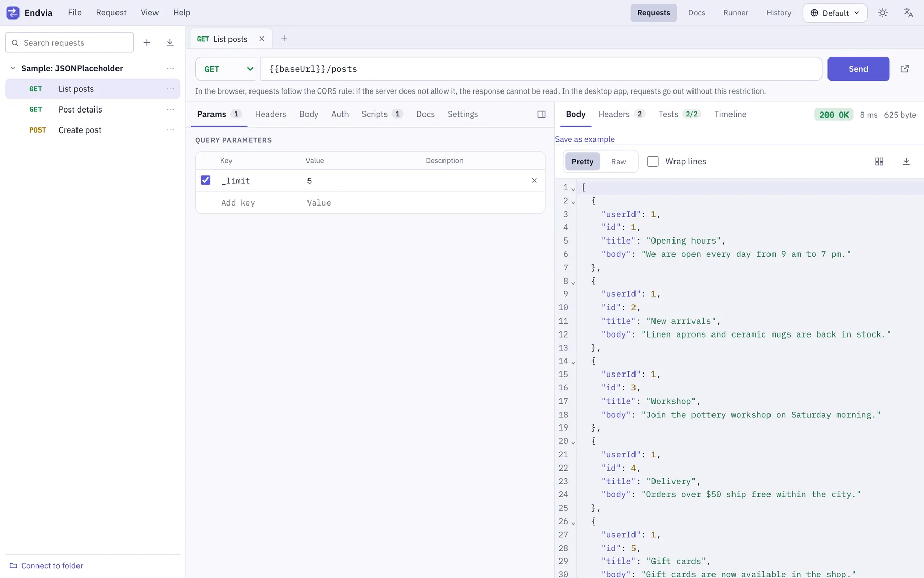924x578 pixels.
Task: Click the Search requests field
Action: pos(70,43)
